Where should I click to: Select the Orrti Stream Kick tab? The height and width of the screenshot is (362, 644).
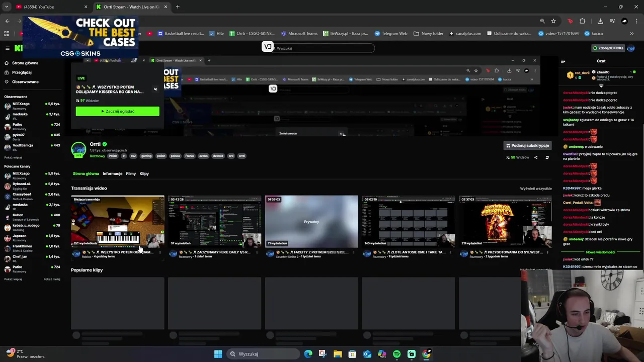131,7
